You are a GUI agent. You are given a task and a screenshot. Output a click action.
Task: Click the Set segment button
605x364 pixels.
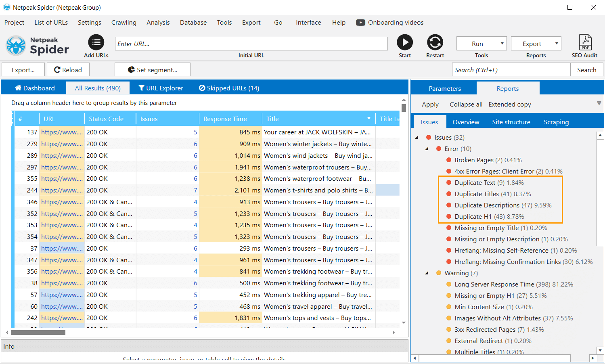coord(153,70)
